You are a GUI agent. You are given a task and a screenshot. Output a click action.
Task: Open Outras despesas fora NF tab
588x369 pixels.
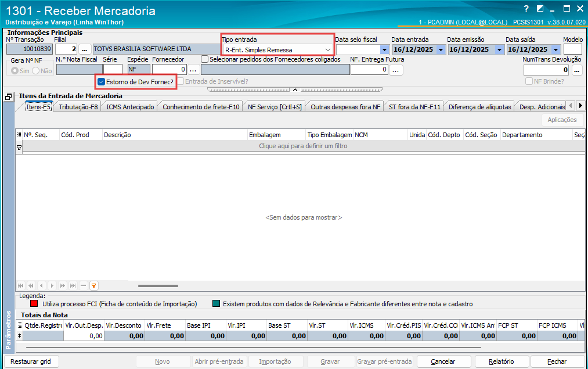tap(345, 107)
